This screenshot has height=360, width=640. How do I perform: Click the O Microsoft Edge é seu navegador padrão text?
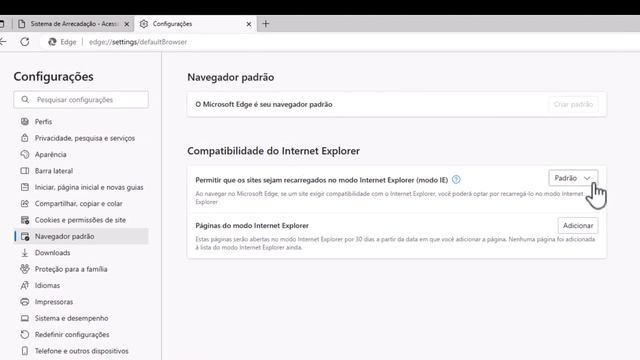point(264,104)
